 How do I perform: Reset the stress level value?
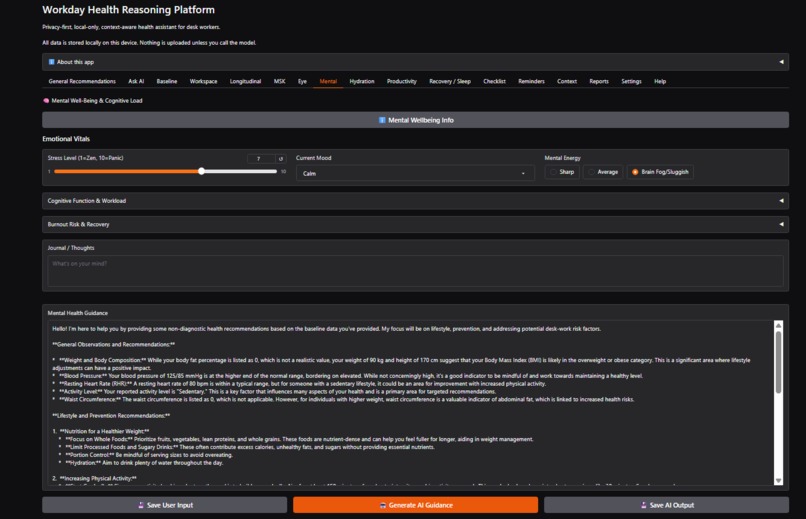tap(281, 158)
